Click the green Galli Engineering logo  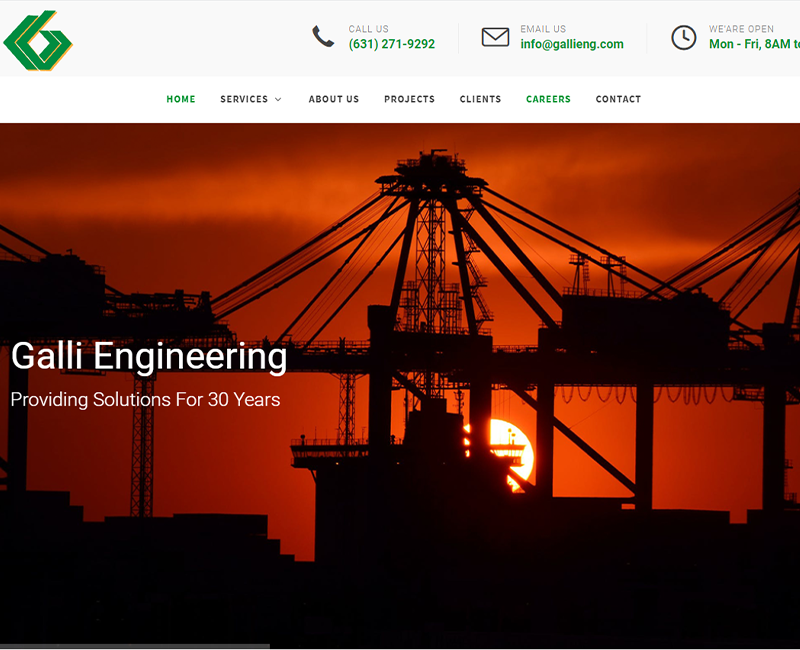(x=38, y=41)
